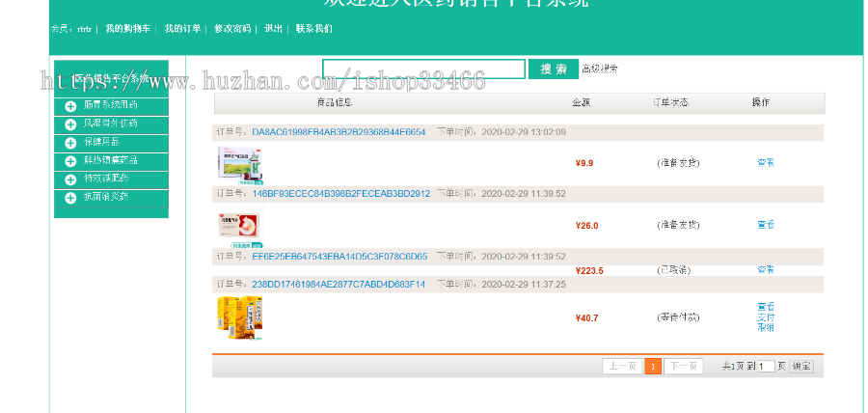Click the yellow-box product thumbnail of ¥40.7 order
The image size is (868, 413).
tap(239, 317)
